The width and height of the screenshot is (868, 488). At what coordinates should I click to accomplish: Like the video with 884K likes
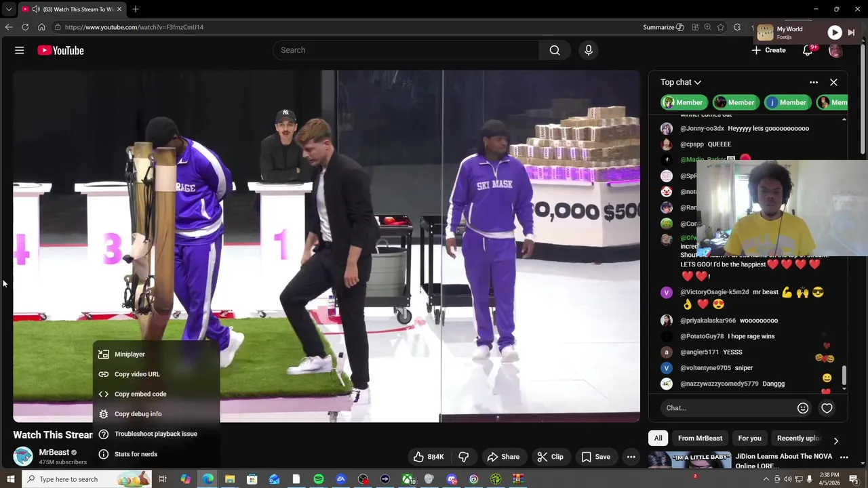[x=429, y=457]
